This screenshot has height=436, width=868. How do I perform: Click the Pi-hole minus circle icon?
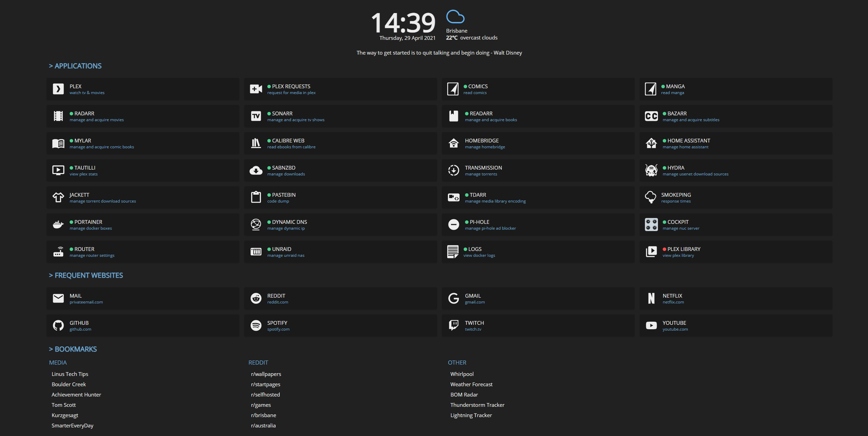(453, 225)
